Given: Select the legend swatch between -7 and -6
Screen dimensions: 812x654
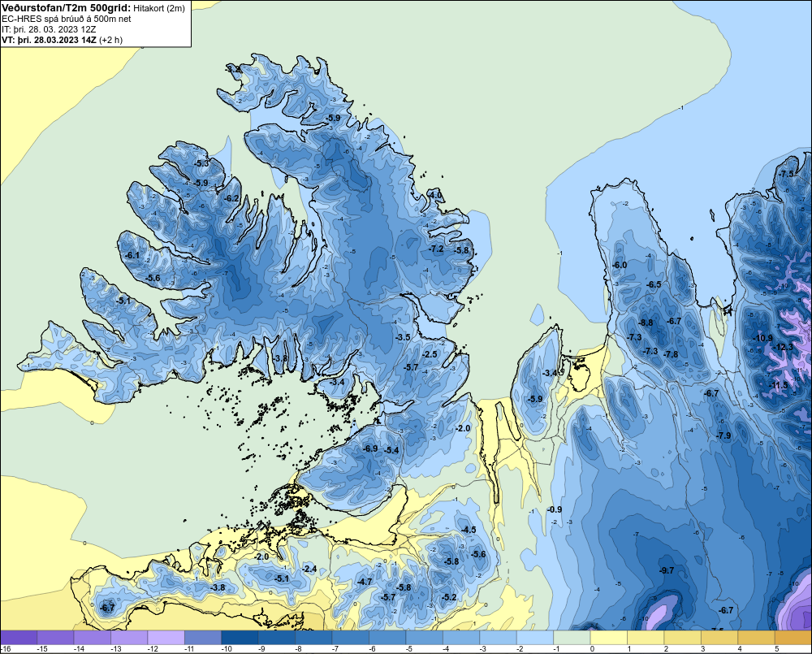Looking at the screenshot, I should [351, 638].
